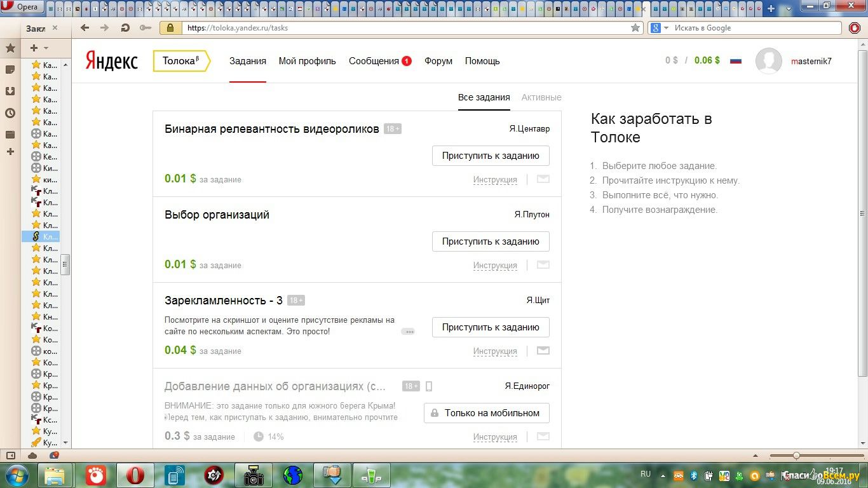This screenshot has width=868, height=488.
Task: Click the plus icon below sidebar panel icons
Action: pyautogui.click(x=10, y=152)
